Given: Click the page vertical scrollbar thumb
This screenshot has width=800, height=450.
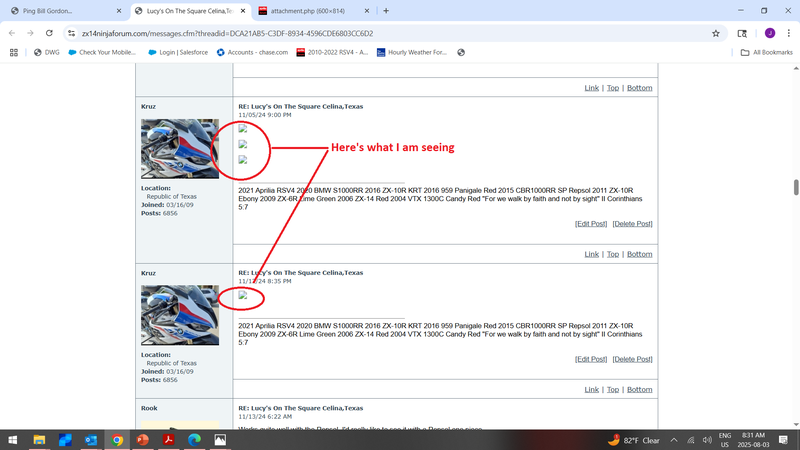Looking at the screenshot, I should point(795,187).
